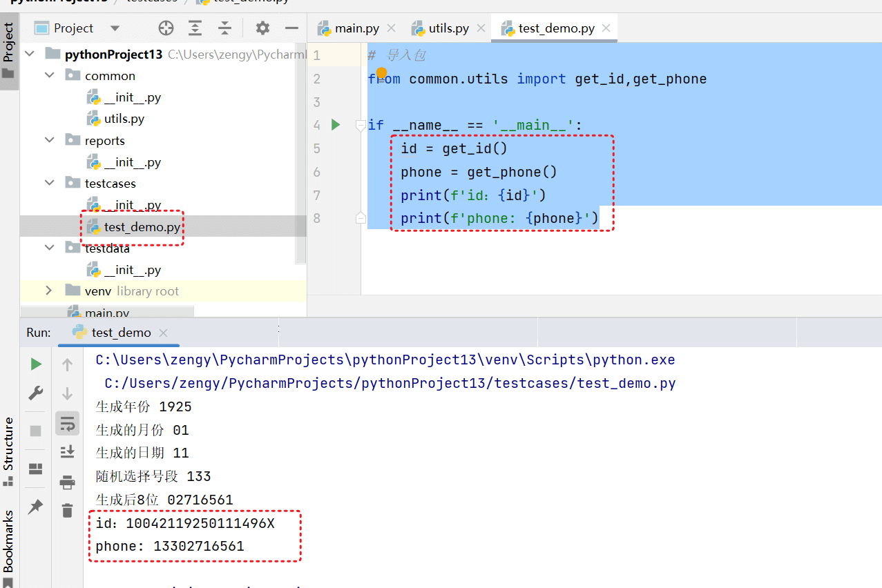The height and width of the screenshot is (588, 882).
Task: Click console line '生成年份 1925'
Action: [x=144, y=406]
